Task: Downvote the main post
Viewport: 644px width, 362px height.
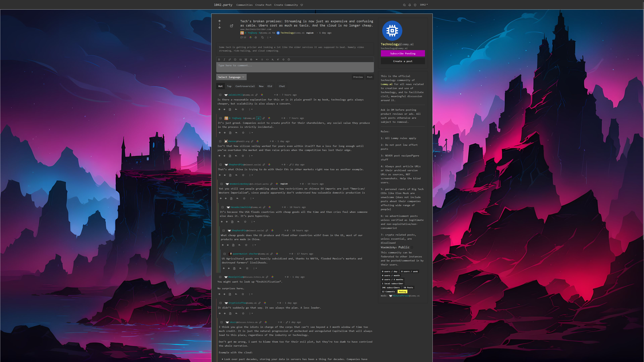Action: pos(220,27)
